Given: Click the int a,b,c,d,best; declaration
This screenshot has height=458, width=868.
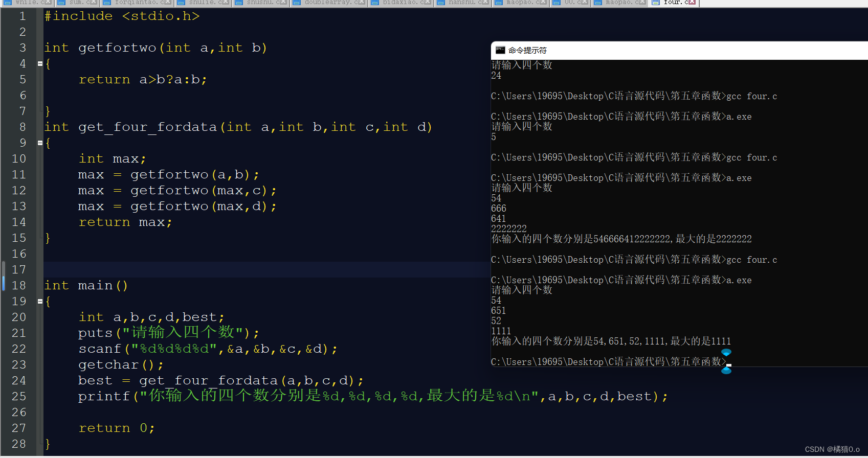Looking at the screenshot, I should point(151,317).
